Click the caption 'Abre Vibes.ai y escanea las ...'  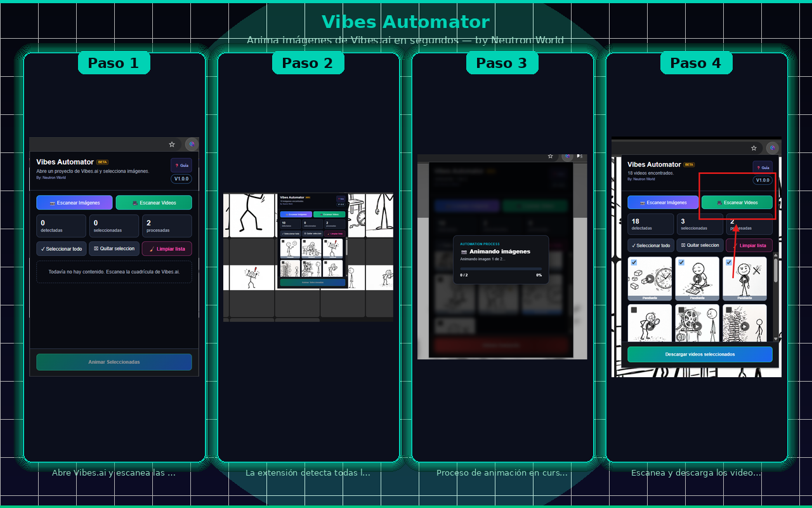click(114, 472)
